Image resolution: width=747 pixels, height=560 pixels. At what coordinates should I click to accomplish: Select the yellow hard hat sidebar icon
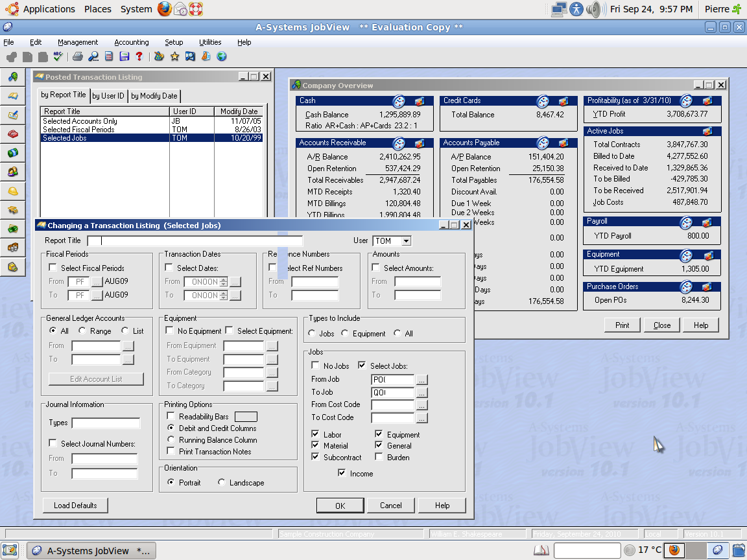[x=13, y=191]
